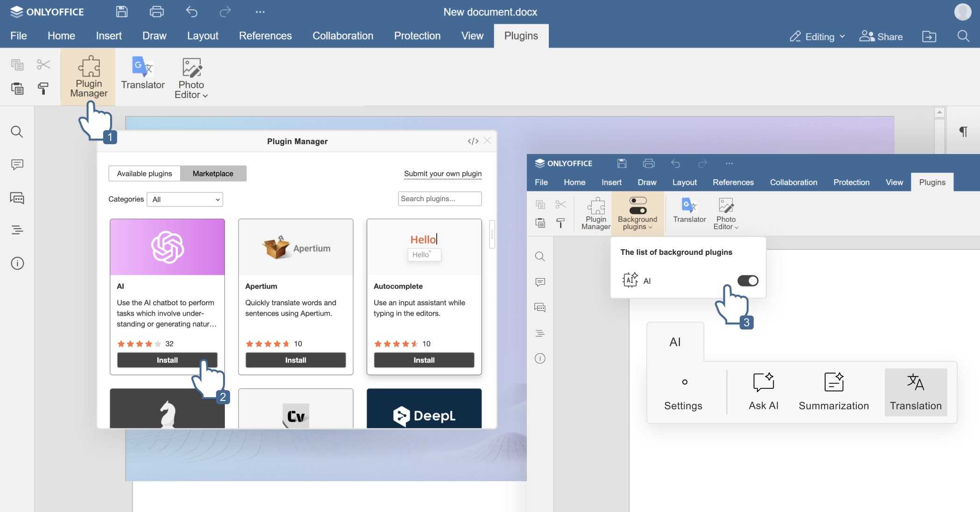The width and height of the screenshot is (980, 512).
Task: Open the Categories All dropdown
Action: (x=185, y=199)
